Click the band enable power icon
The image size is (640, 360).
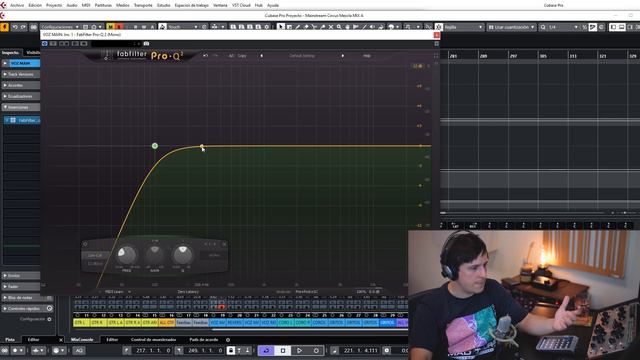(85, 244)
